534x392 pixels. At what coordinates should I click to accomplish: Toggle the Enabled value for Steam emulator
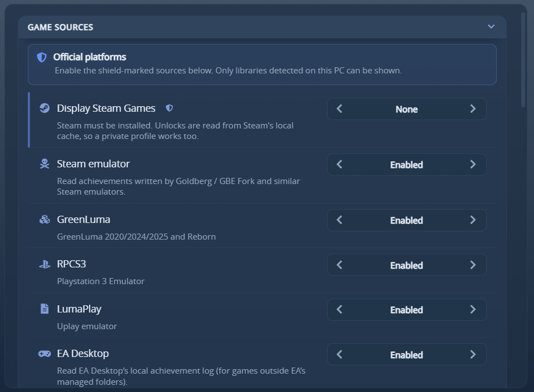pyautogui.click(x=407, y=165)
